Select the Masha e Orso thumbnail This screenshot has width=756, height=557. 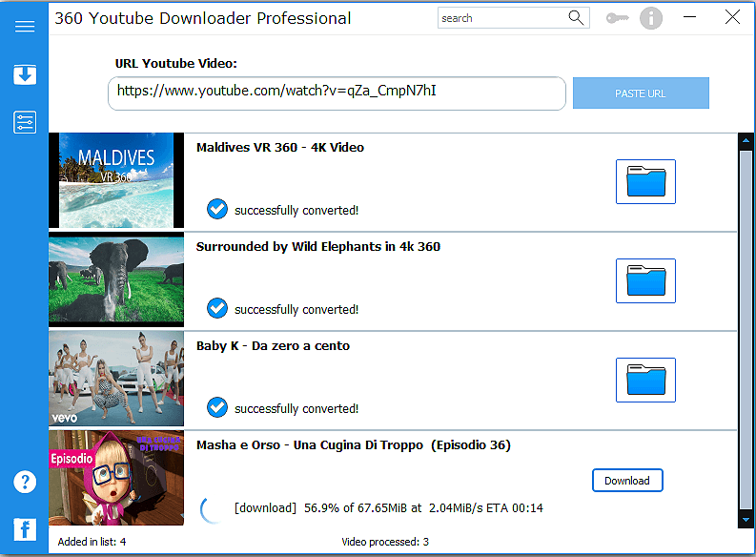click(116, 478)
